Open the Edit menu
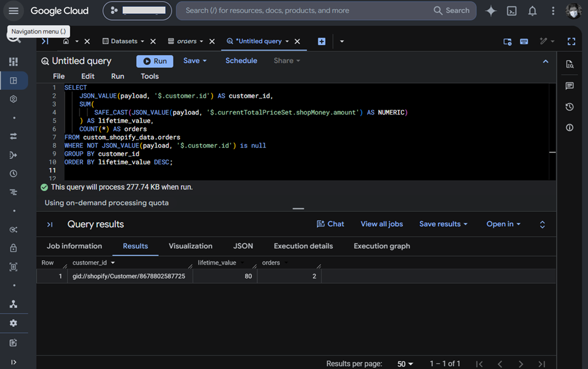This screenshot has height=369, width=588. (x=88, y=76)
